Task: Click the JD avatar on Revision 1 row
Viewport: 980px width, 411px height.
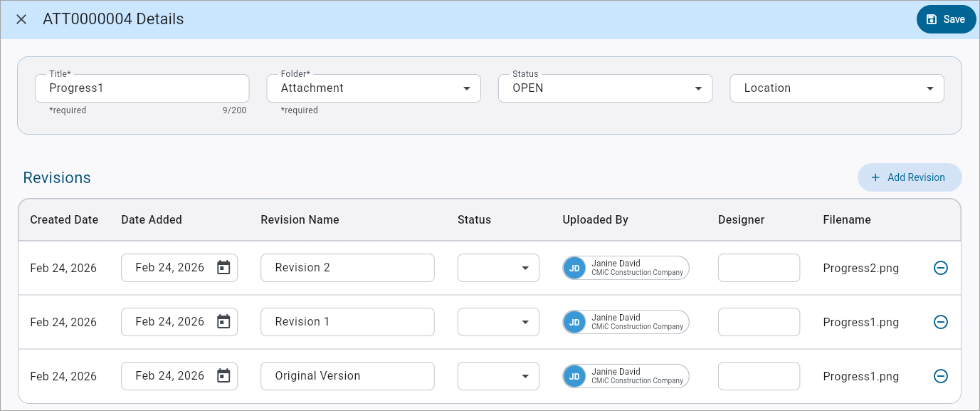Action: 574,322
